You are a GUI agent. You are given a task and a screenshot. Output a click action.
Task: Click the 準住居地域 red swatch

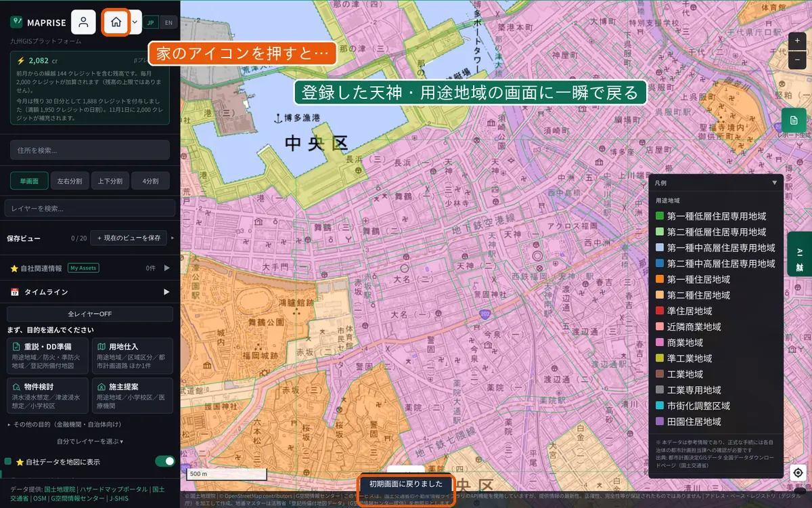pyautogui.click(x=660, y=311)
